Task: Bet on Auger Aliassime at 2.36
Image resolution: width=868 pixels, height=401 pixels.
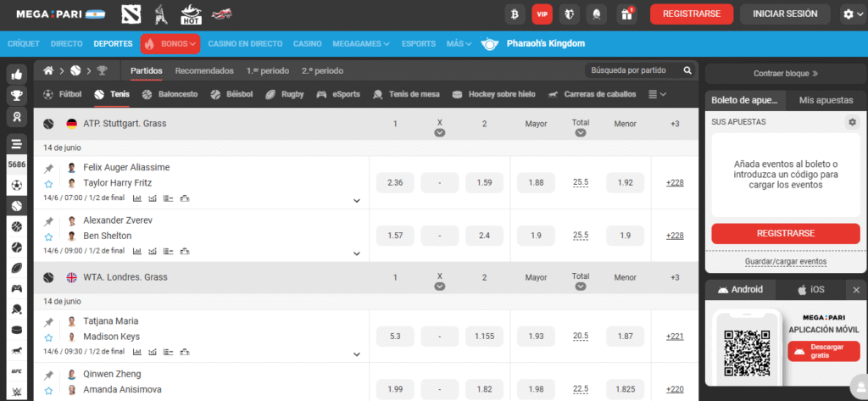Action: [x=395, y=183]
